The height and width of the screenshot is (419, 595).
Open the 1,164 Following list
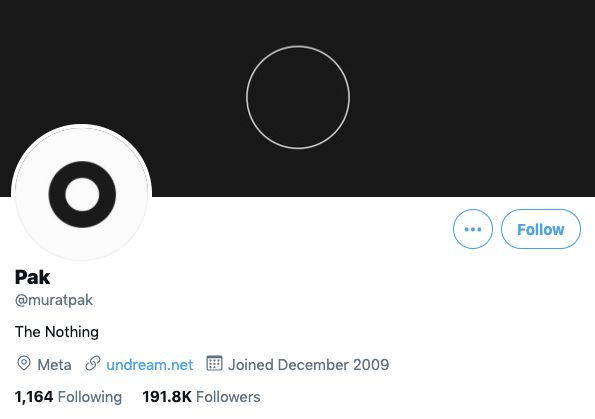coord(68,397)
